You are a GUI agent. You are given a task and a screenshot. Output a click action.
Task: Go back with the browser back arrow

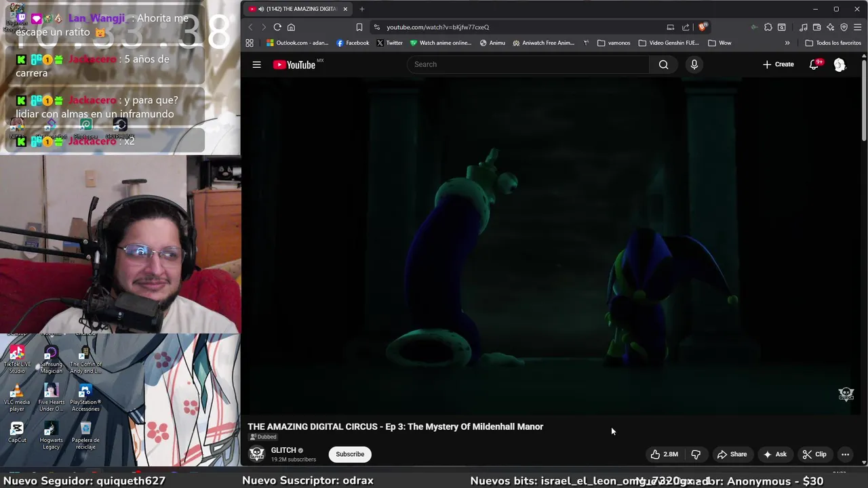250,27
